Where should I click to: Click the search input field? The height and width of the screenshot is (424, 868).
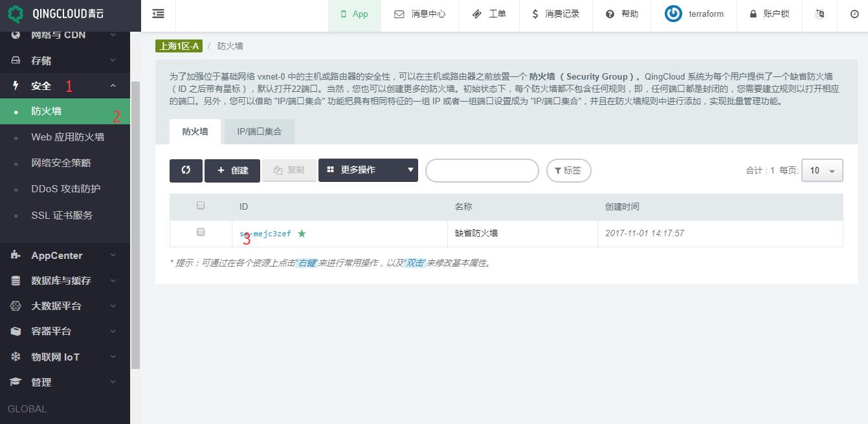(x=482, y=170)
